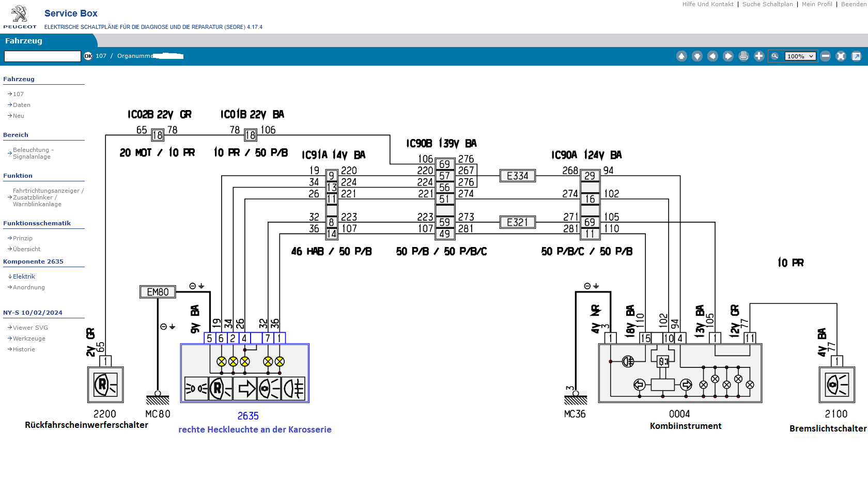The image size is (868, 478).
Task: Zoom in with the plus icon
Action: coord(759,56)
